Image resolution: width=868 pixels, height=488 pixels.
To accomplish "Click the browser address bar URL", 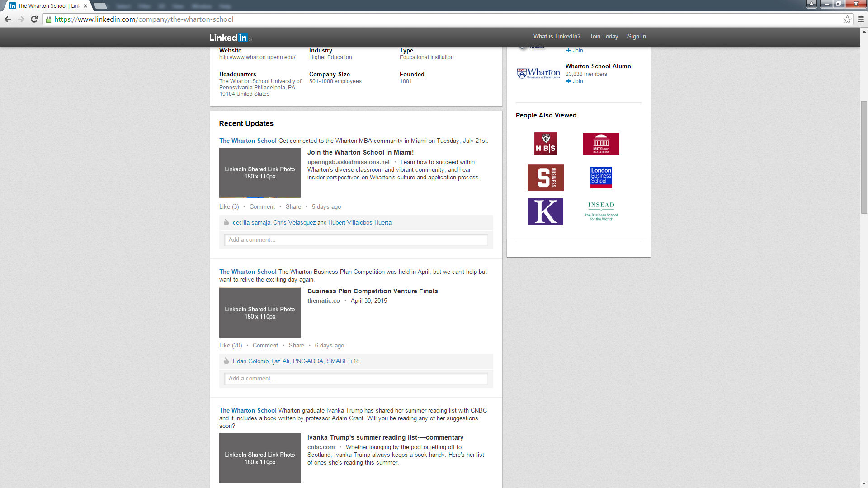I will 144,19.
